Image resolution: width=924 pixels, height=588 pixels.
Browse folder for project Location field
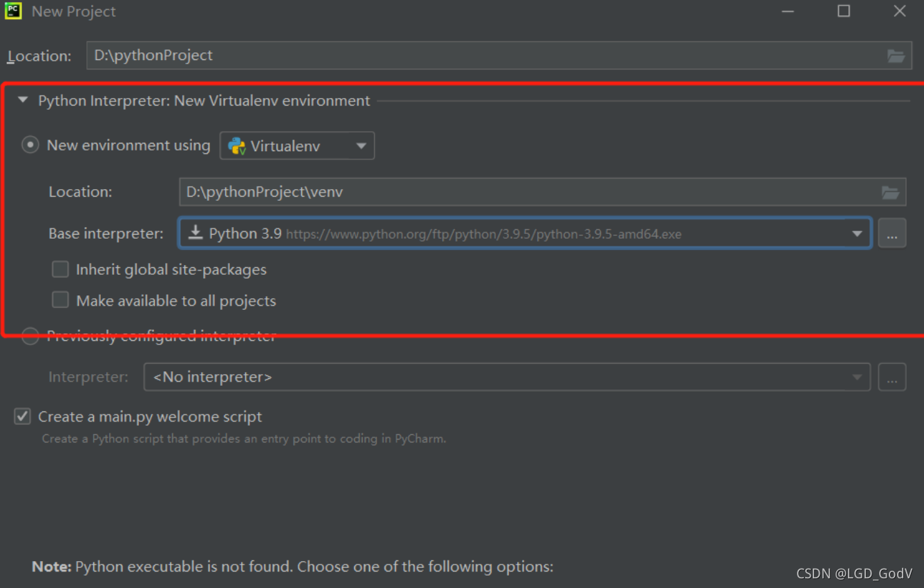pyautogui.click(x=896, y=56)
